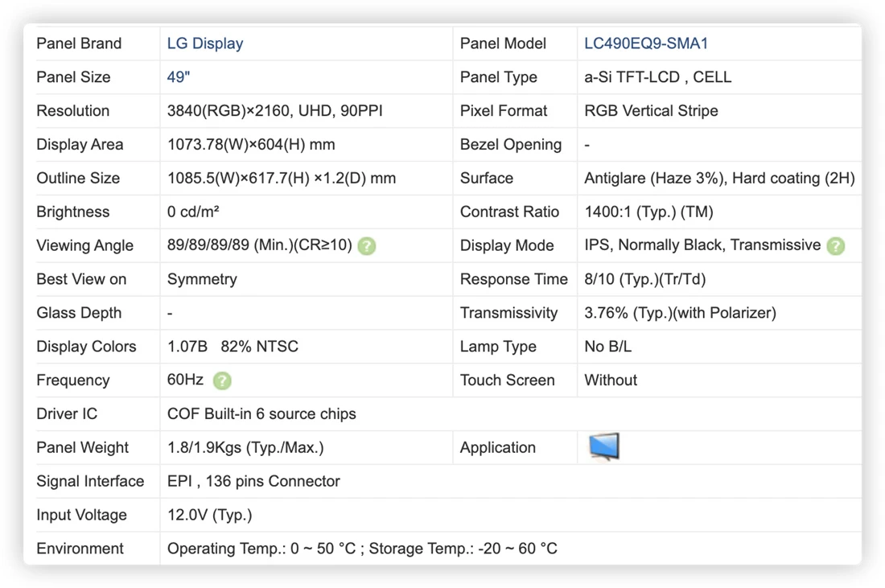Click the Panel Weight label
This screenshot has width=885, height=588.
coord(82,447)
